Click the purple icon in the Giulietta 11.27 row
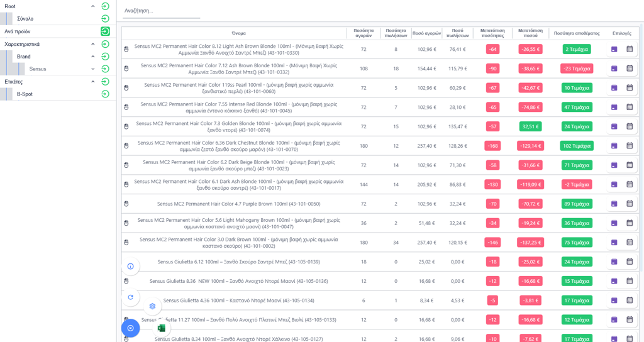The width and height of the screenshot is (644, 342). [614, 320]
